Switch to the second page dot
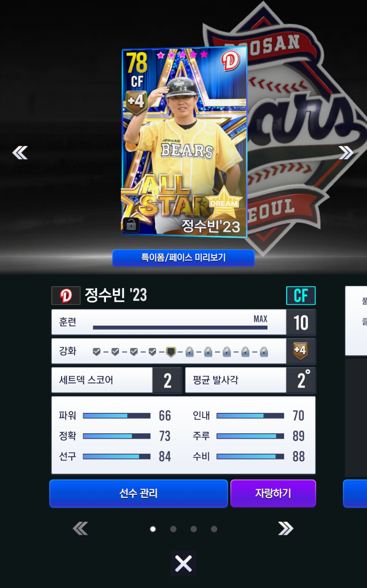The height and width of the screenshot is (588, 367). tap(173, 529)
